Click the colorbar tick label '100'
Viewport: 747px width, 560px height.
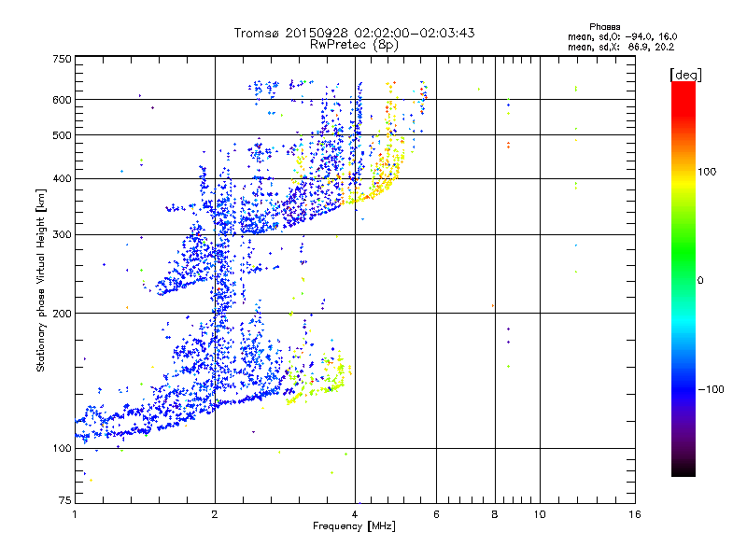click(707, 172)
